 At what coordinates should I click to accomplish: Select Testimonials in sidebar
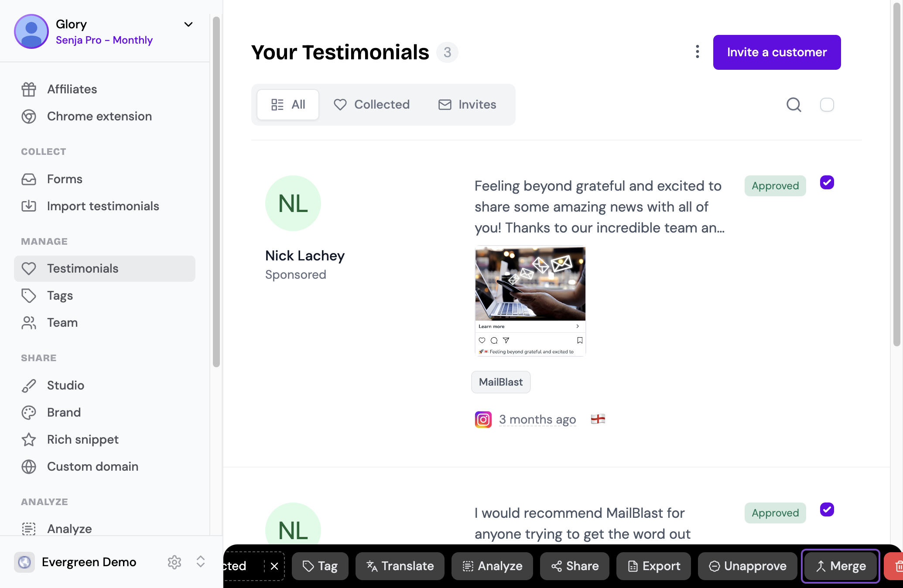pos(104,268)
